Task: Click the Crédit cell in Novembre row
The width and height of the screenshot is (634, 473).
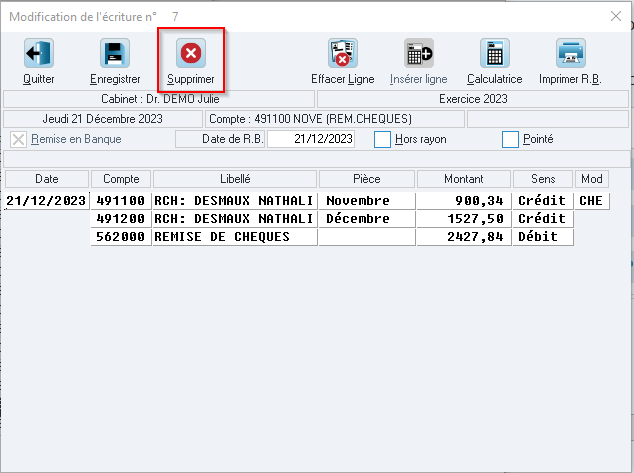Action: coord(543,201)
